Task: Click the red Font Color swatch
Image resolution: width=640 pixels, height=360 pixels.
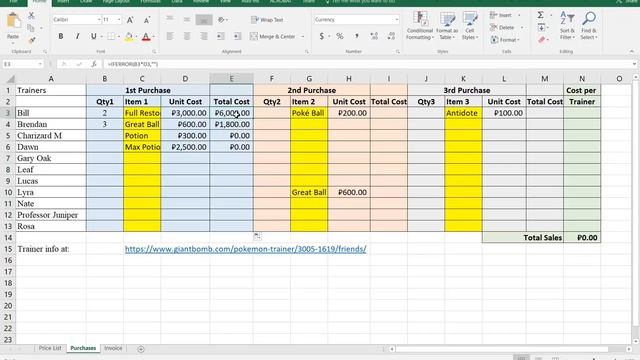Action: [146, 37]
